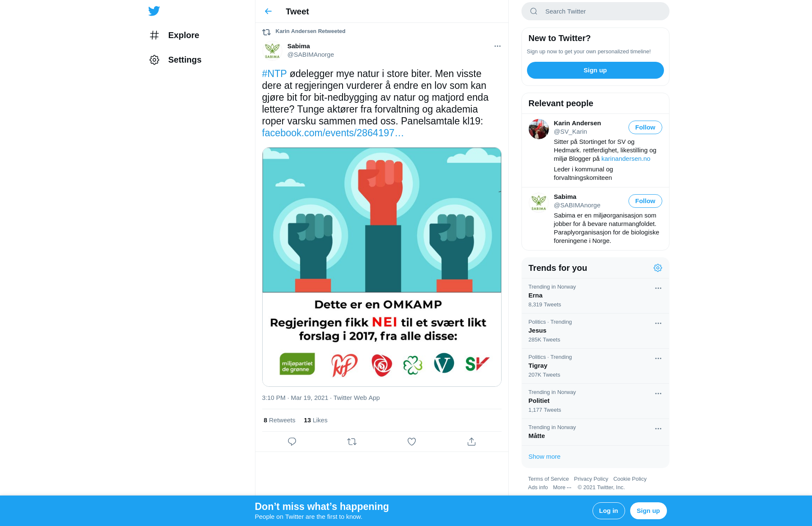Open the tweet's share icon
Screen dimensions: 812x526
click(x=472, y=441)
